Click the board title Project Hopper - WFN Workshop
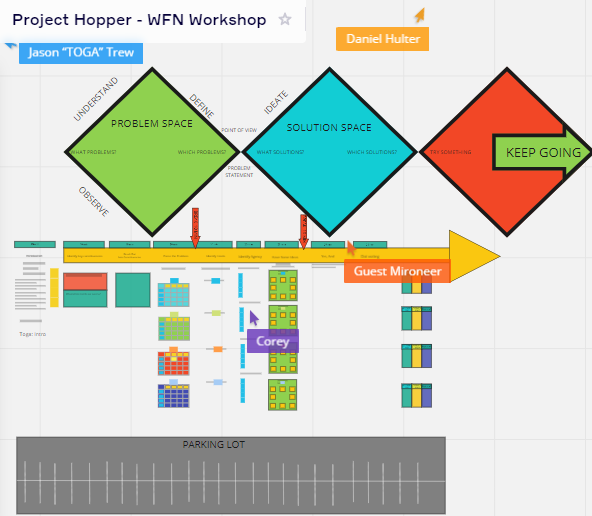 139,20
